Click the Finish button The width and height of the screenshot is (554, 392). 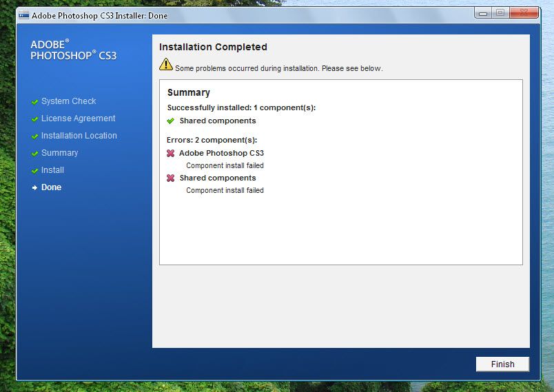pyautogui.click(x=502, y=364)
